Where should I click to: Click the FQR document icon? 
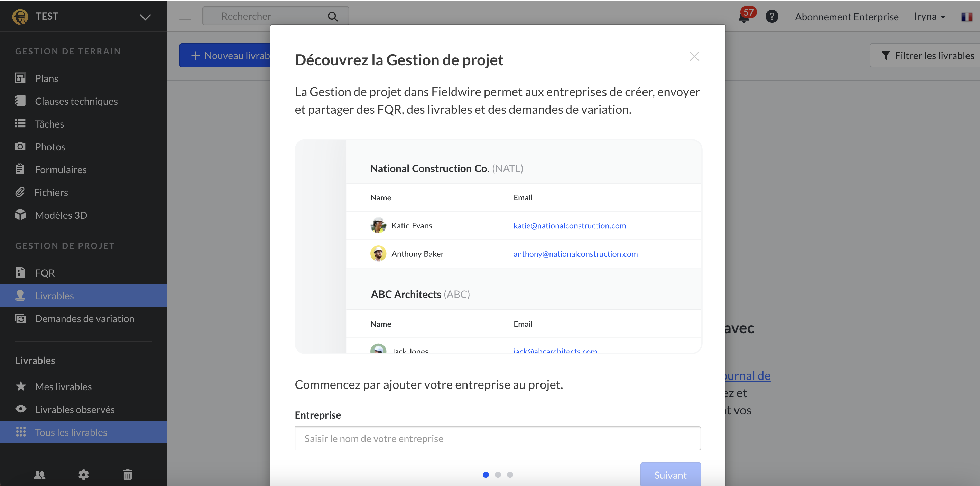click(x=20, y=273)
